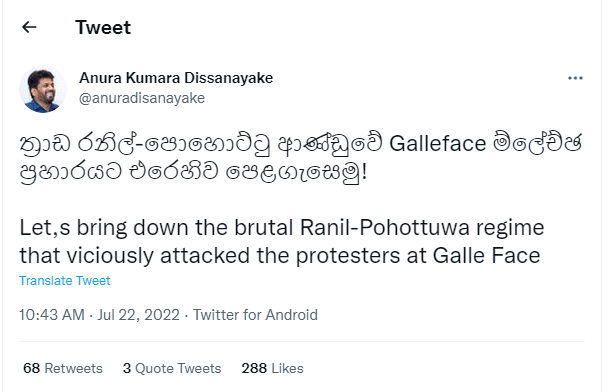Open the Twitter for Android source link
Viewport: 614px width, 392px height.
coord(255,315)
